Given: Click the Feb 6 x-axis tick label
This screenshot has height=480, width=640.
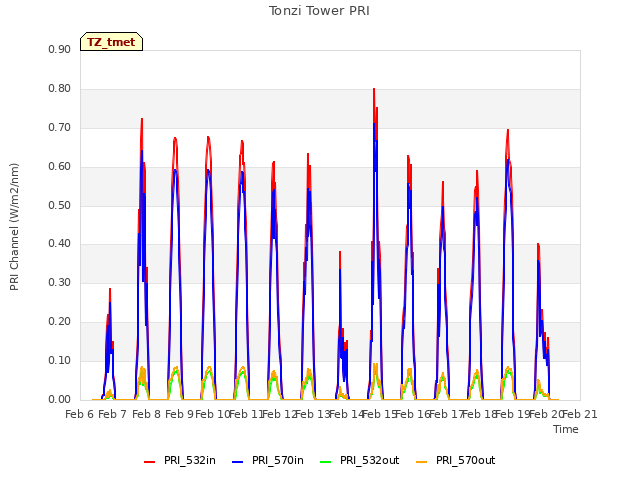Looking at the screenshot, I should click(80, 414).
